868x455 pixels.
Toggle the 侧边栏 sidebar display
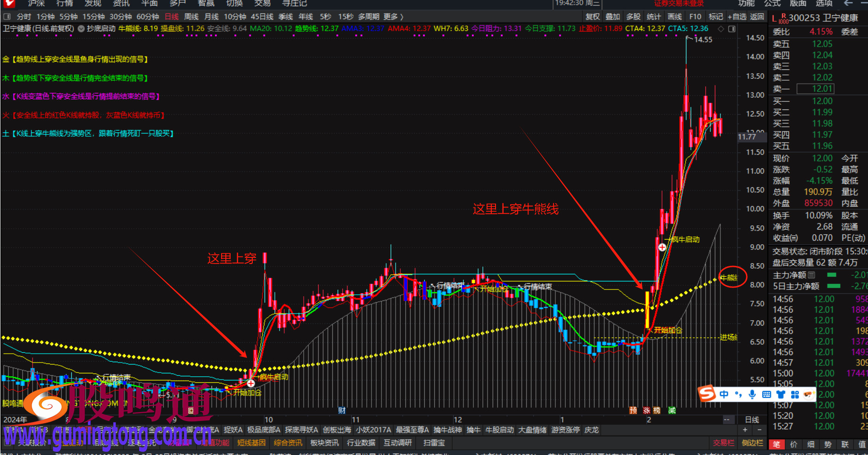pos(752,443)
